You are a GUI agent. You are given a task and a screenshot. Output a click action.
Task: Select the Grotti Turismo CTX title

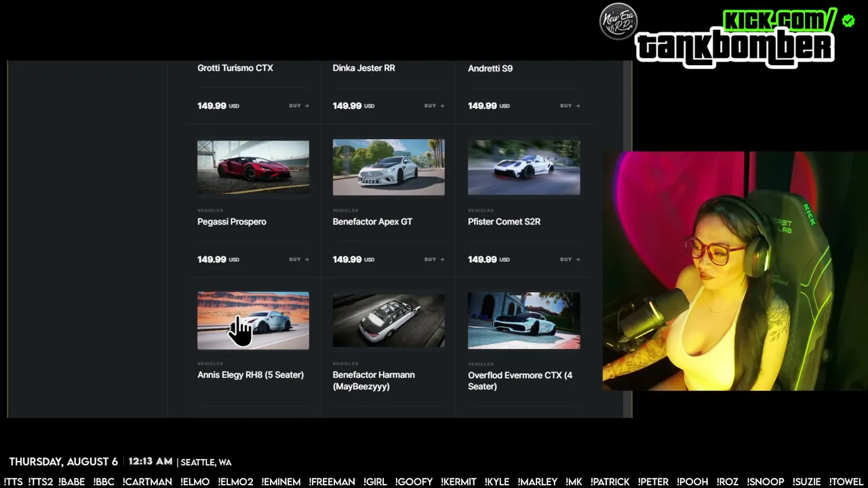(x=235, y=68)
